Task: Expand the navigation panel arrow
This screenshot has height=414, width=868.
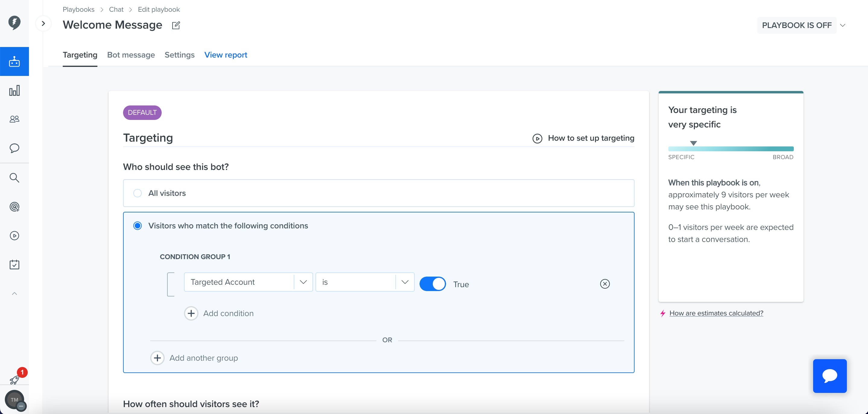Action: tap(43, 24)
